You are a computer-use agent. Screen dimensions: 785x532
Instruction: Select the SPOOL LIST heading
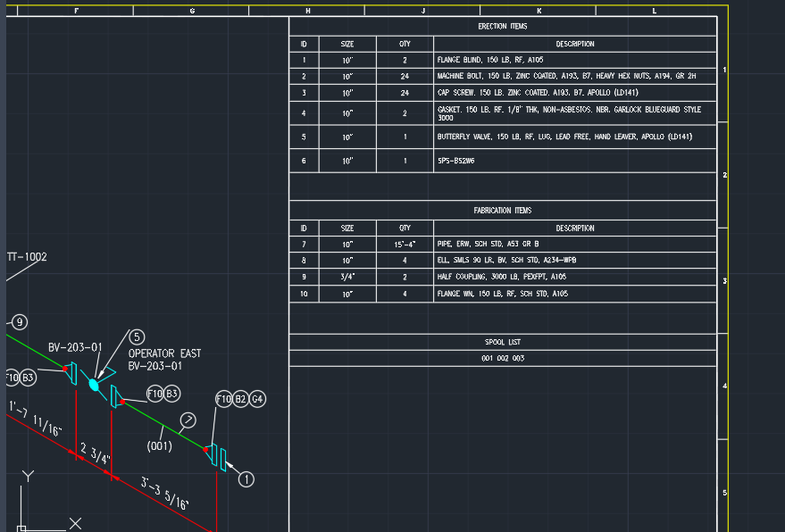502,342
